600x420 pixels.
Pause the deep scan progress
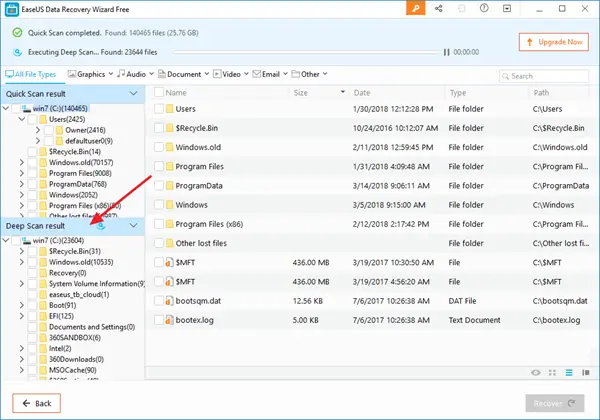coord(446,52)
